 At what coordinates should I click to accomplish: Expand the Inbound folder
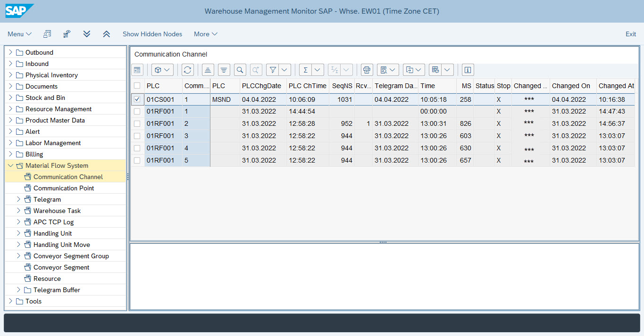tap(10, 64)
